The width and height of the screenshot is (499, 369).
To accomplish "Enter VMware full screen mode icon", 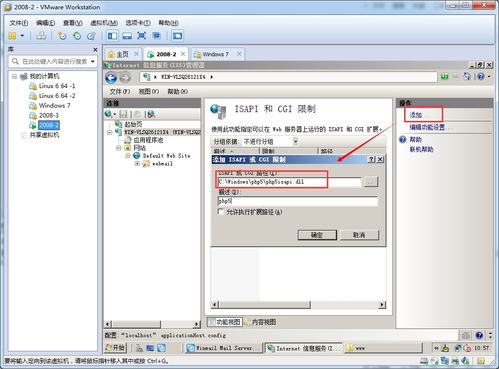I will [142, 36].
